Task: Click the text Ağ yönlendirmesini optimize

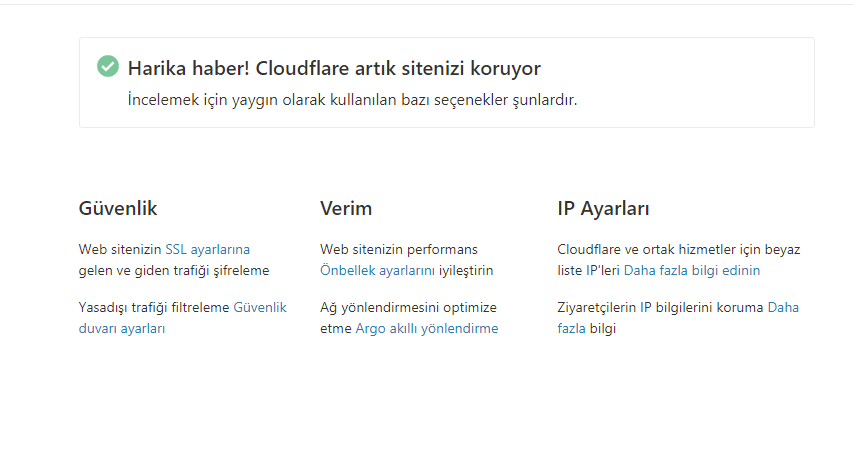Action: tap(408, 307)
